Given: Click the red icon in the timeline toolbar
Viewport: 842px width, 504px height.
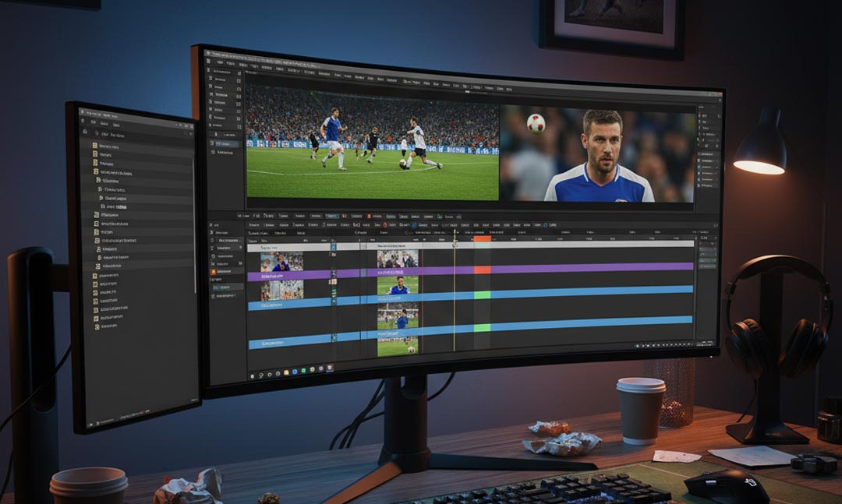Looking at the screenshot, I should [x=384, y=225].
